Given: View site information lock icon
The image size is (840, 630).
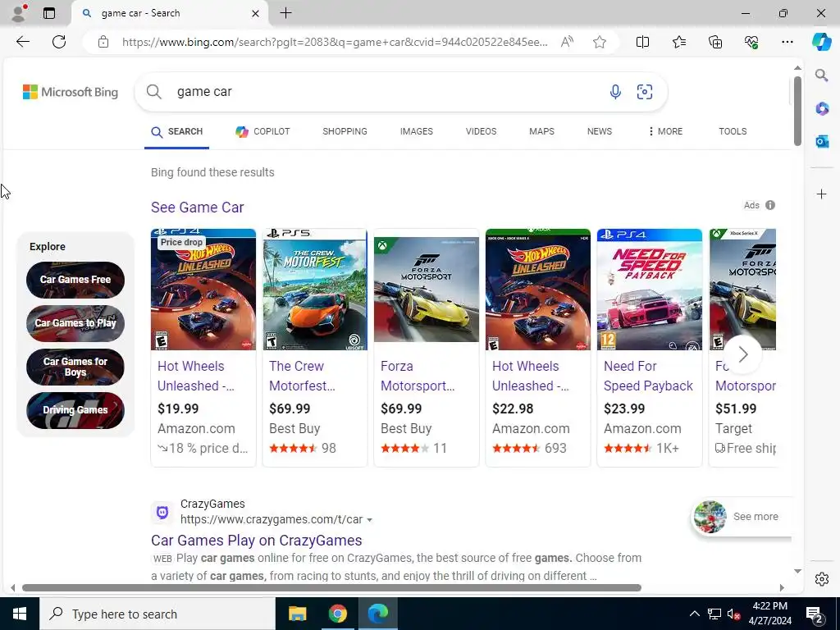Looking at the screenshot, I should pos(103,42).
